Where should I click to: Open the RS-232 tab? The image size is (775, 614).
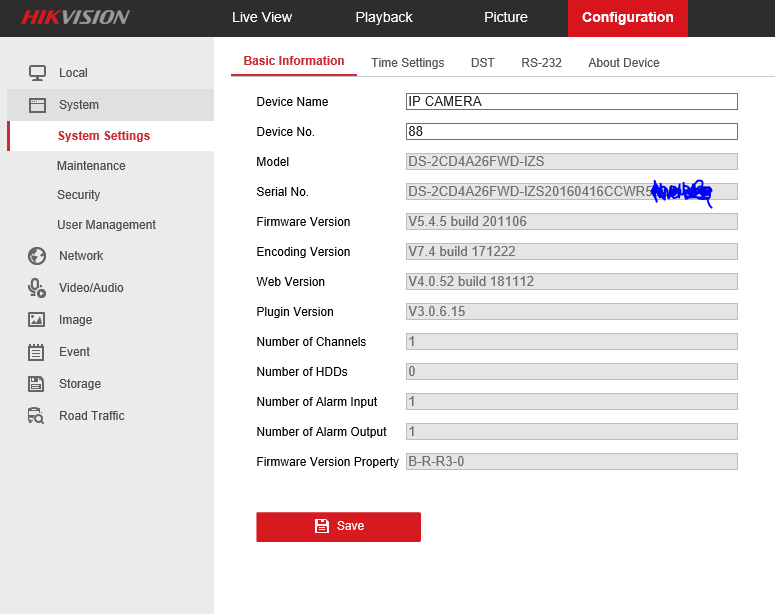pos(541,63)
